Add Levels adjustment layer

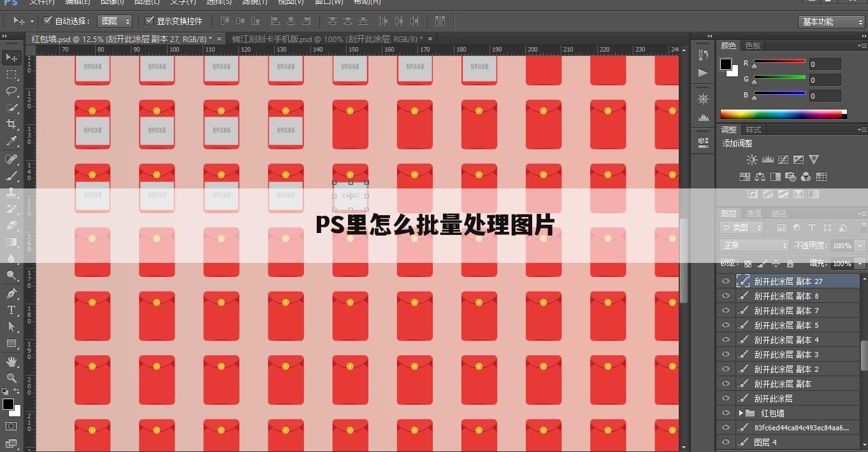[x=767, y=160]
